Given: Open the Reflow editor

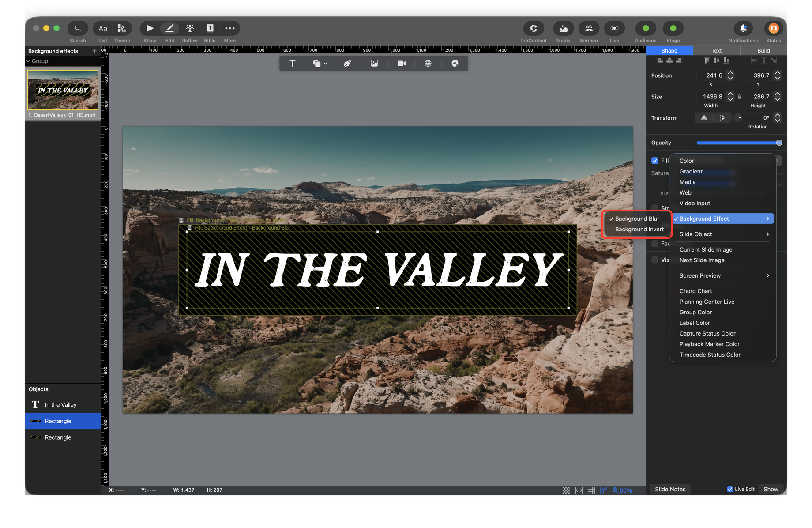Looking at the screenshot, I should point(190,28).
